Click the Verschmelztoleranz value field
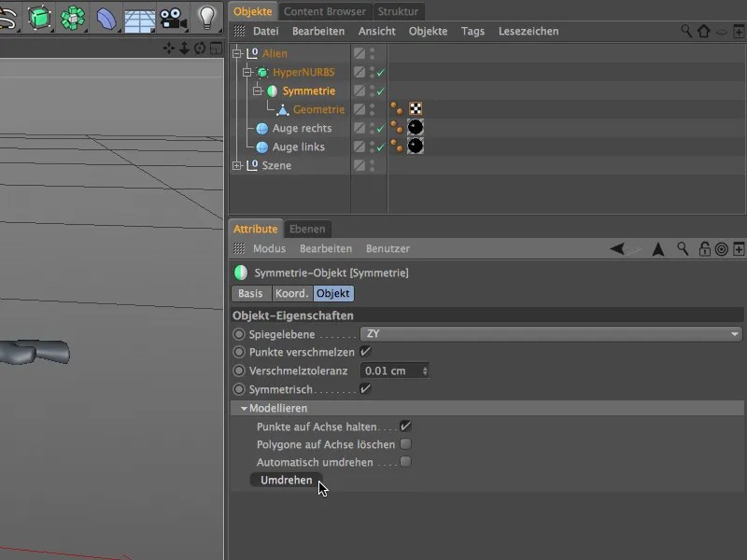Image resolution: width=747 pixels, height=560 pixels. point(390,371)
